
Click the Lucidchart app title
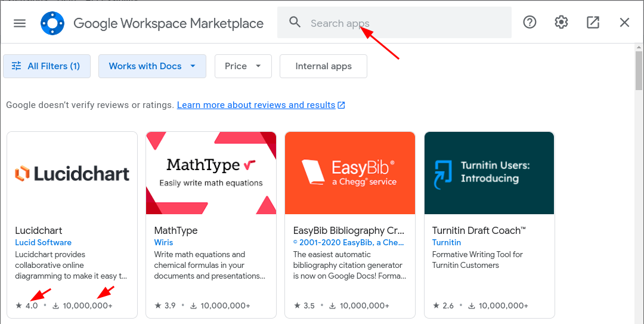39,231
